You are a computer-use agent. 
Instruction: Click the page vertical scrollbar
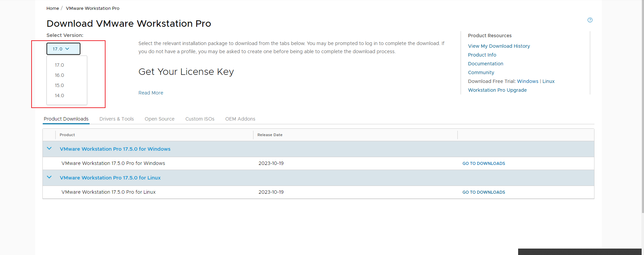(x=643, y=106)
